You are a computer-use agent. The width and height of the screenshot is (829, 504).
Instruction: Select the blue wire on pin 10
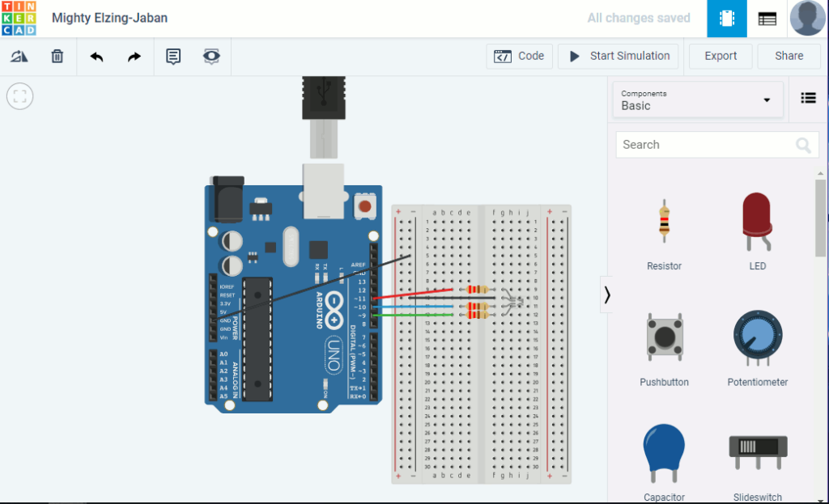(x=413, y=307)
